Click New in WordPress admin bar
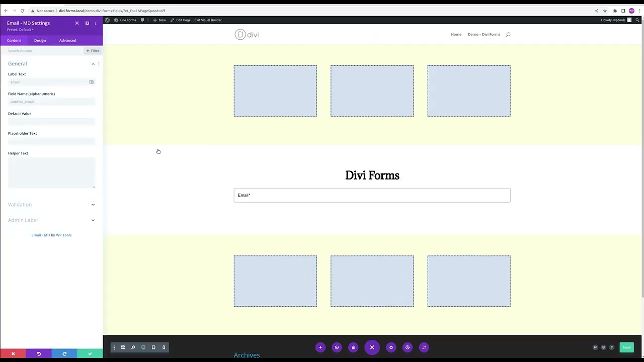Screen dimensions: 644x362 (159, 20)
